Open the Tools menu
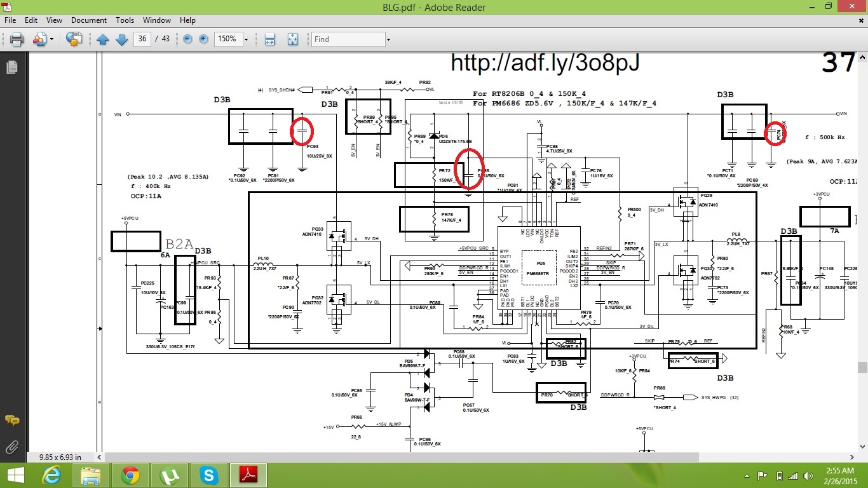Image resolution: width=868 pixels, height=488 pixels. [x=125, y=20]
